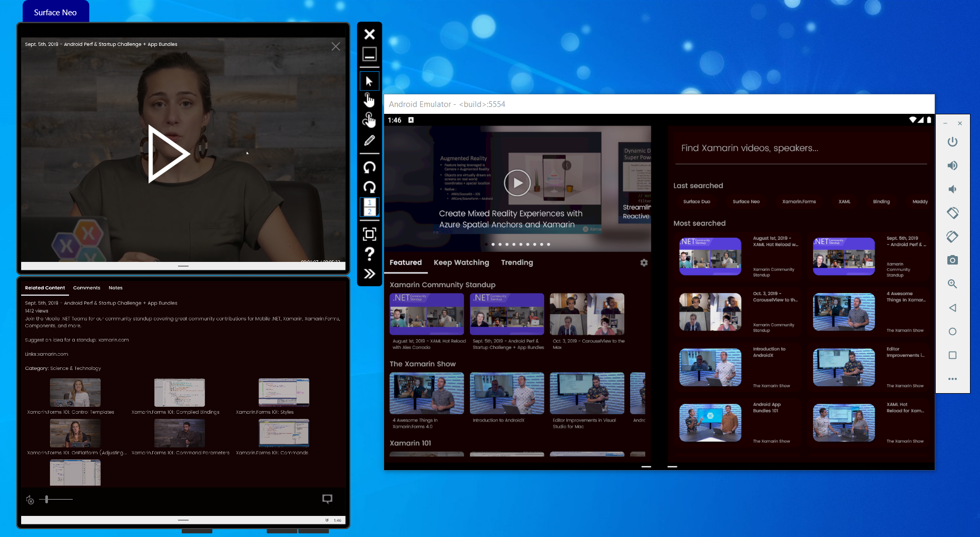The height and width of the screenshot is (537, 980).
Task: Open 'Xamarin.Forms 101: Control Templates' related video
Action: click(75, 393)
